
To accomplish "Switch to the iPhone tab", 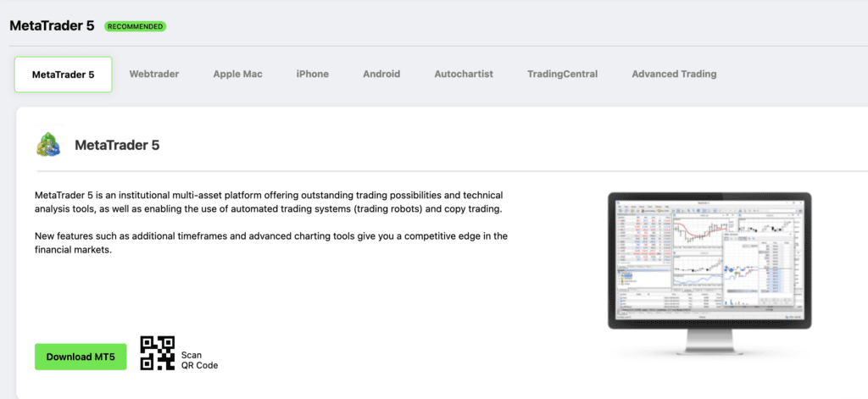I will (x=312, y=74).
